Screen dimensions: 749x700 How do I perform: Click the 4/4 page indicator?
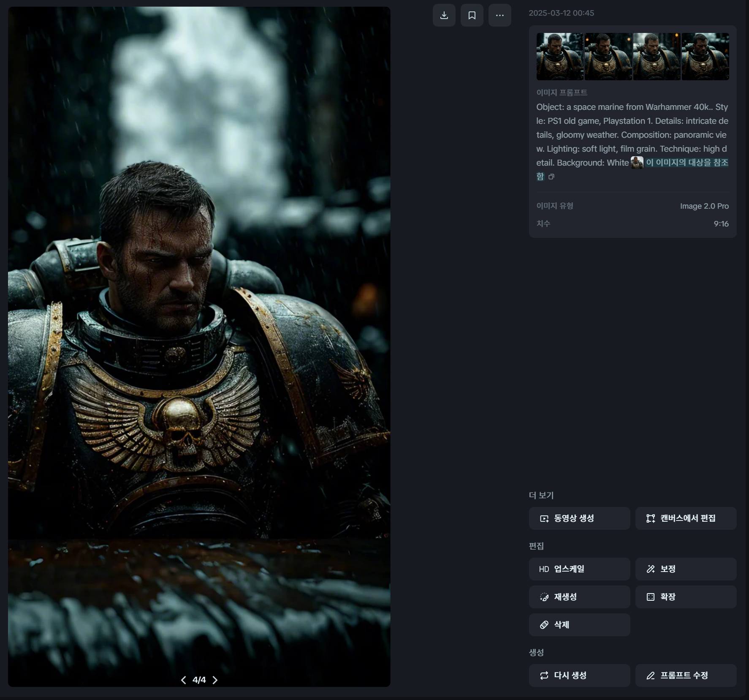click(199, 680)
